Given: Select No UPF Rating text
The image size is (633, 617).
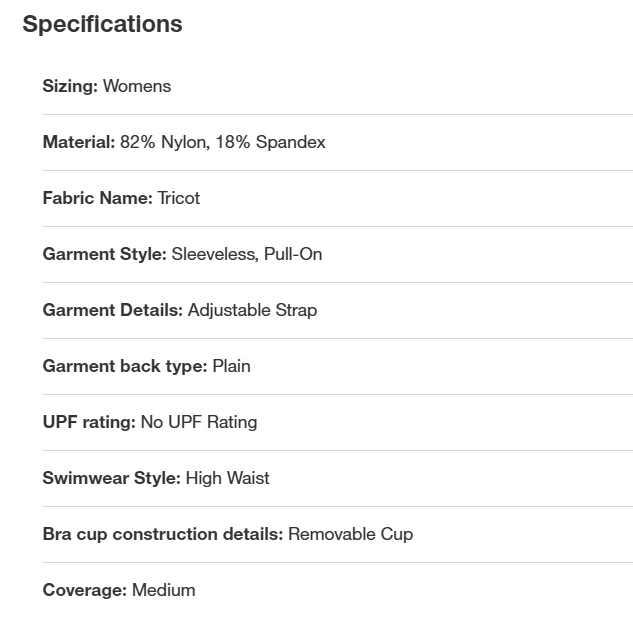Looking at the screenshot, I should (199, 422).
